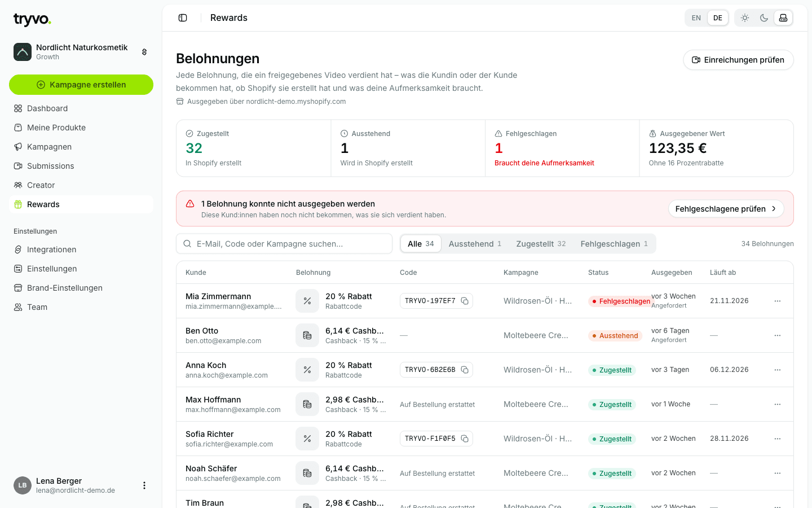Switch language to EN

[x=696, y=18]
